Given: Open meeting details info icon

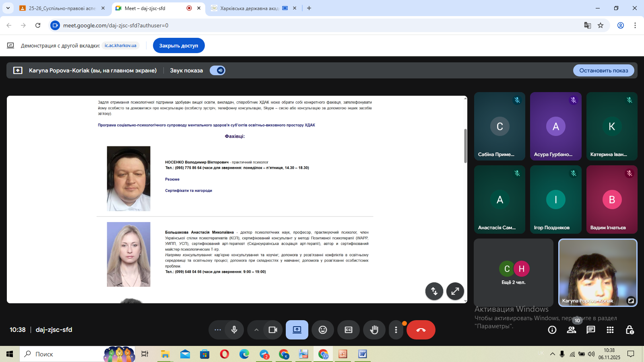Looking at the screenshot, I should (552, 330).
